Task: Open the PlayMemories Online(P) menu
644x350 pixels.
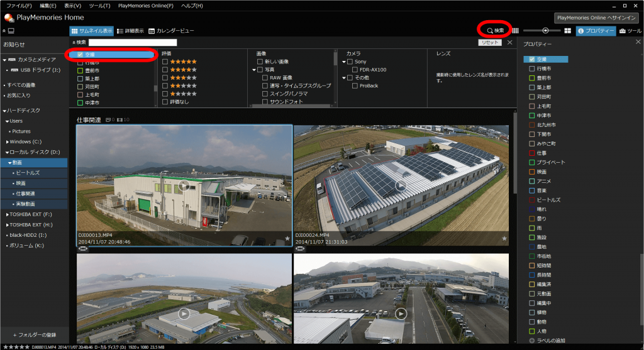Action: [x=146, y=6]
